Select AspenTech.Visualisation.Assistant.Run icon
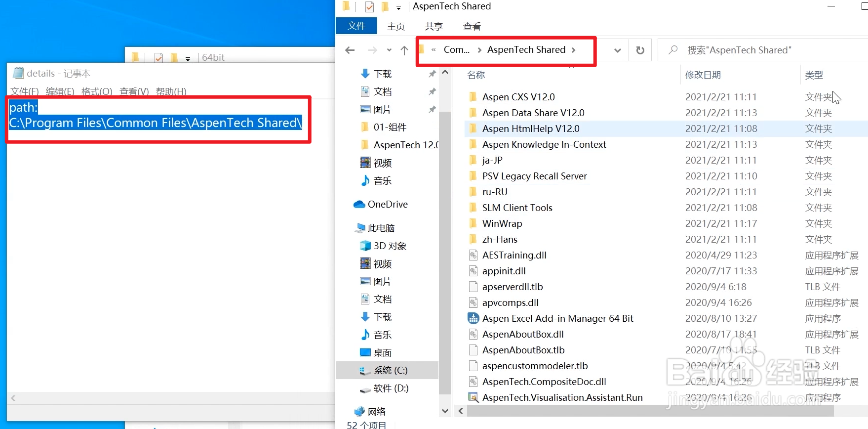 473,397
